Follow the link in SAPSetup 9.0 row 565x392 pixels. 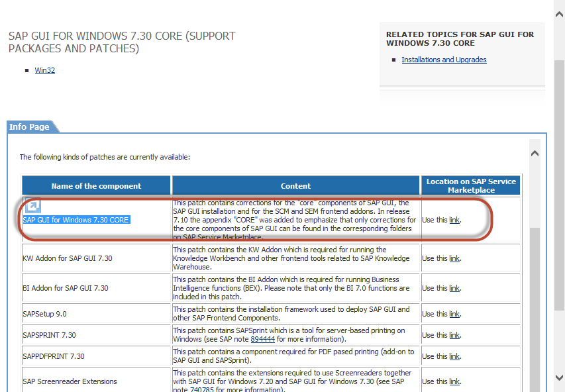(454, 314)
